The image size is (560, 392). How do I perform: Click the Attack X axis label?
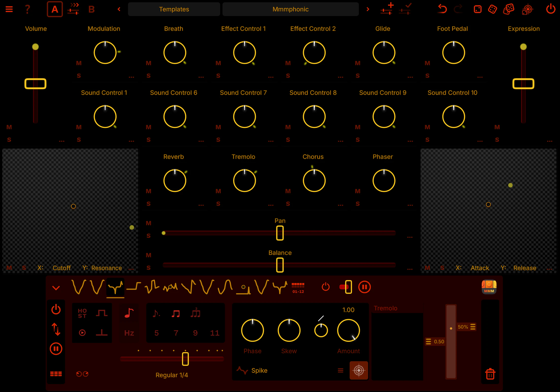[480, 268]
